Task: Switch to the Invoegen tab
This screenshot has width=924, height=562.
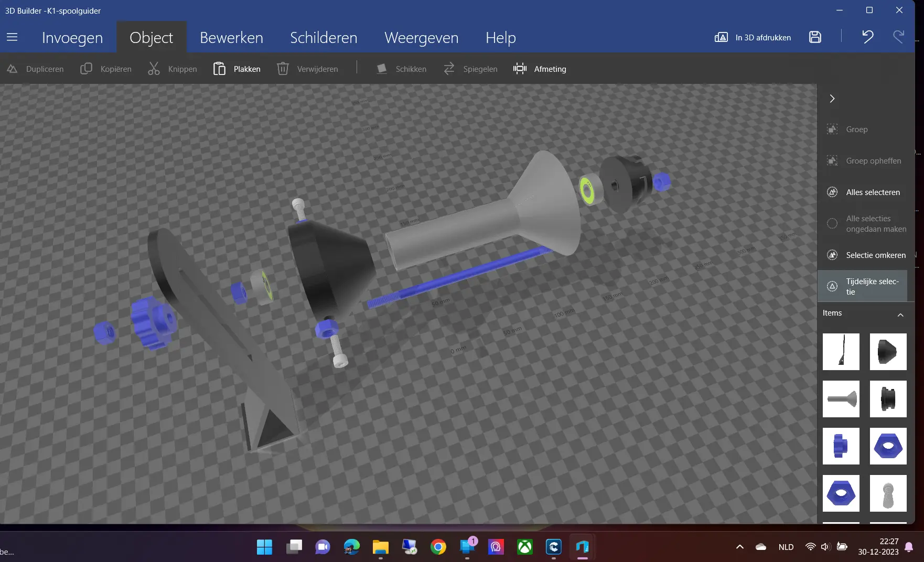Action: coord(72,38)
